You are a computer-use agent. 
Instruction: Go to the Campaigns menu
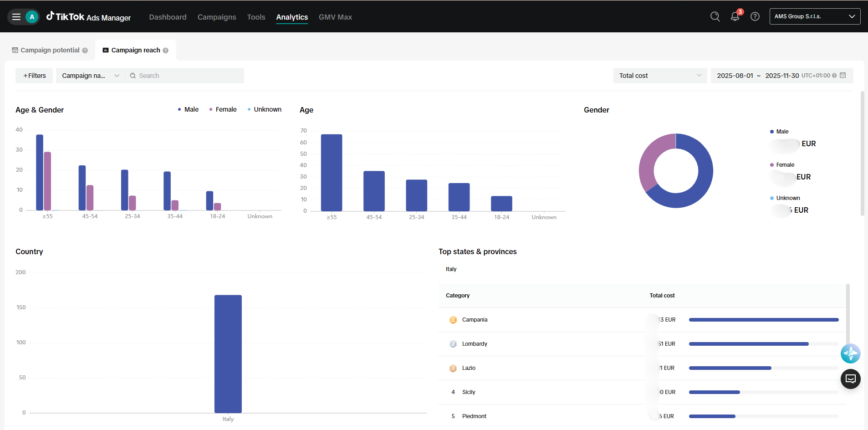[217, 17]
